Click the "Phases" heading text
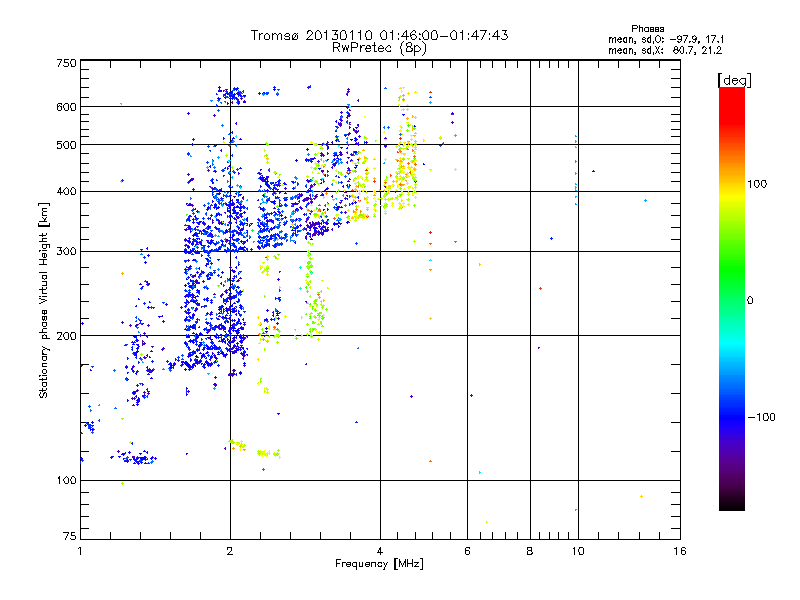The image size is (800, 600). 647,29
